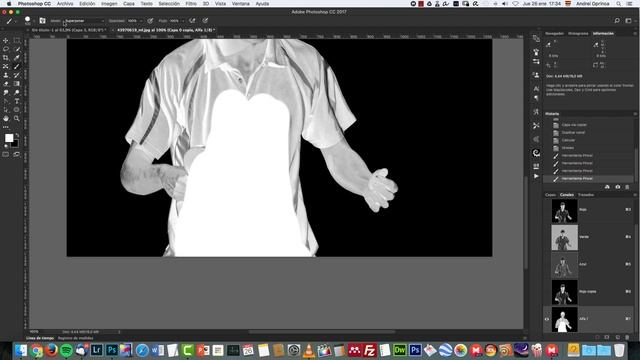Open the flow value dropdown
The width and height of the screenshot is (640, 360).
point(183,20)
